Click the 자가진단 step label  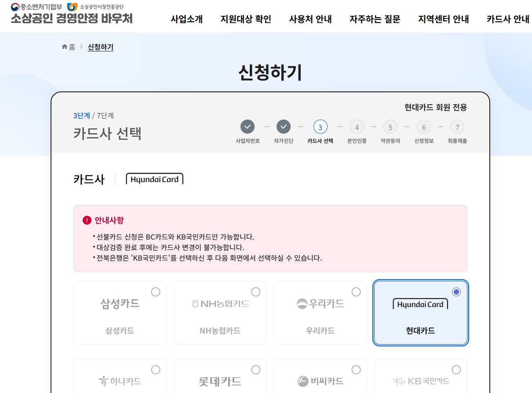tap(284, 141)
